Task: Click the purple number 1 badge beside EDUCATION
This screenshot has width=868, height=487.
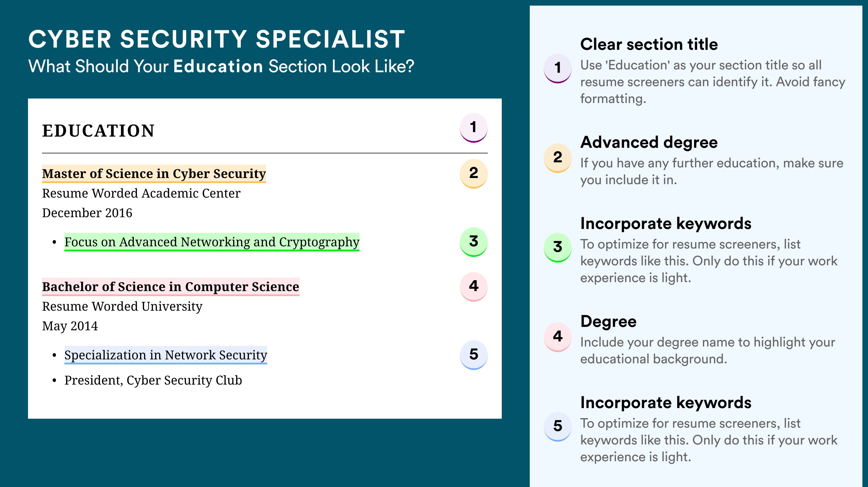Action: 473,128
